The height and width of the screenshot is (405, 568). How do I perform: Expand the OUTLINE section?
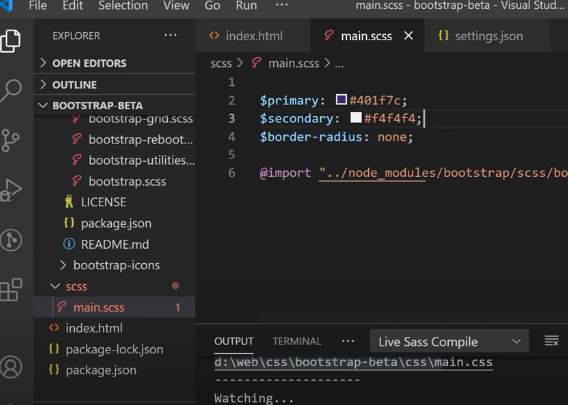[114, 84]
